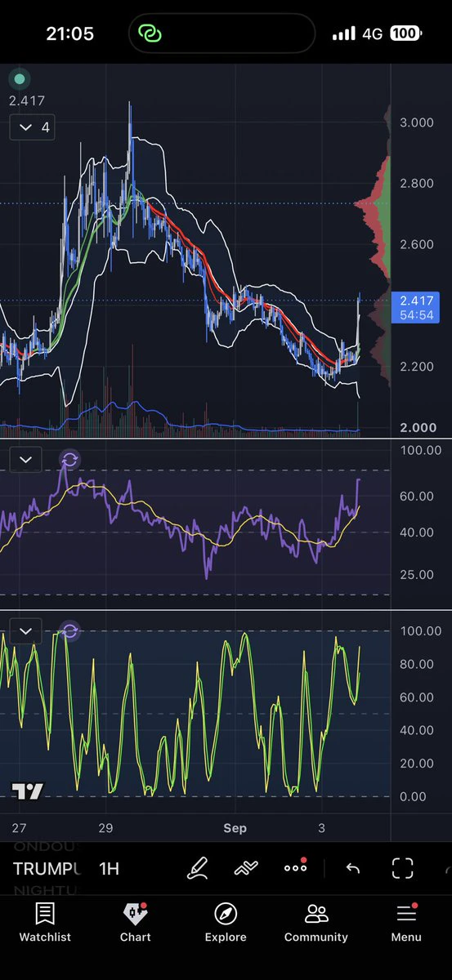
Task: Tap the 29 date label on time axis
Action: click(x=105, y=827)
